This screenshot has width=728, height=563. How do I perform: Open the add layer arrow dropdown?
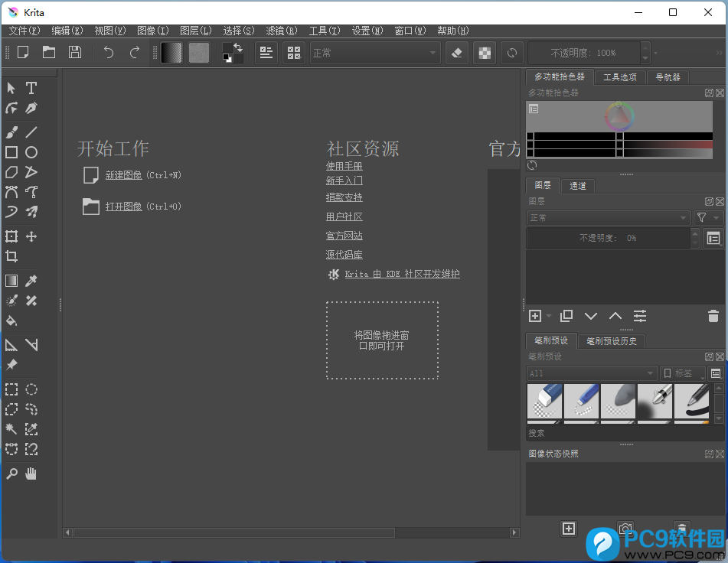point(549,316)
